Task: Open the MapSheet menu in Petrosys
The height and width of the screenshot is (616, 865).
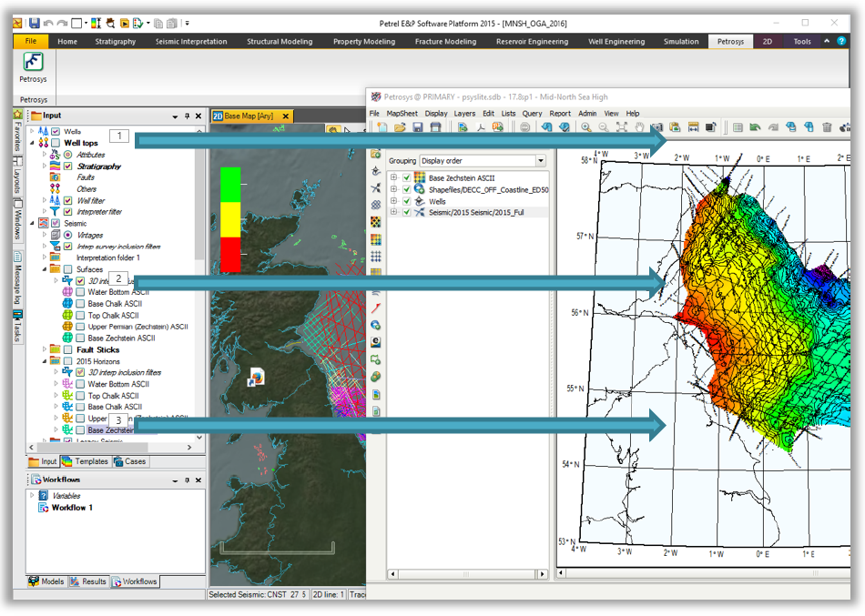Action: [x=402, y=113]
